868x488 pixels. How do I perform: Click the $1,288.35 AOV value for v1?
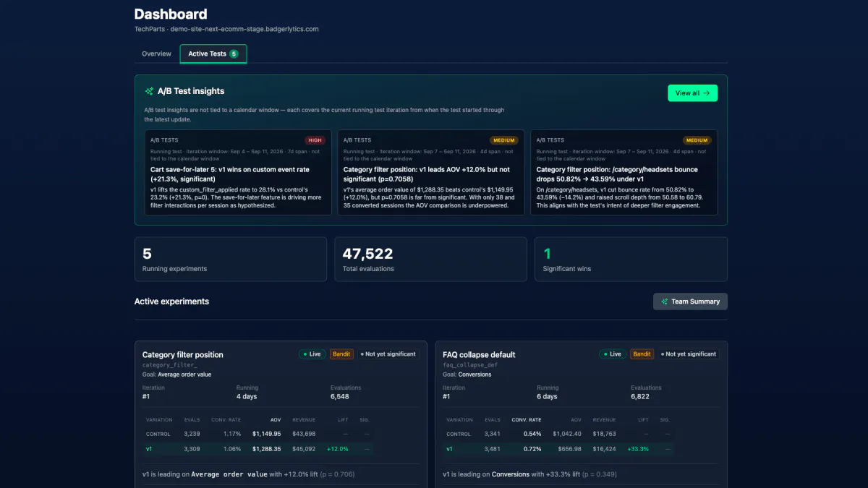pos(266,449)
